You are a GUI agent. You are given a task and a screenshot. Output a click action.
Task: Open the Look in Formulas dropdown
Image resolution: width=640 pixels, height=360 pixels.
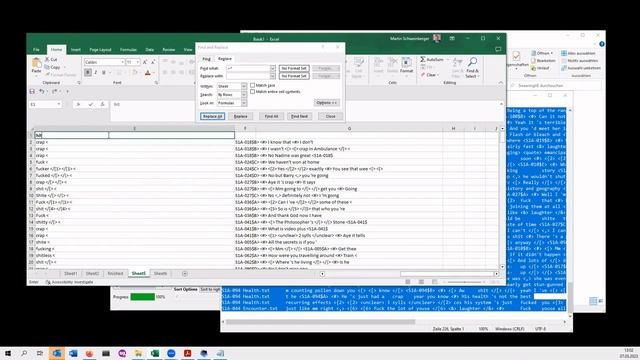pyautogui.click(x=244, y=103)
